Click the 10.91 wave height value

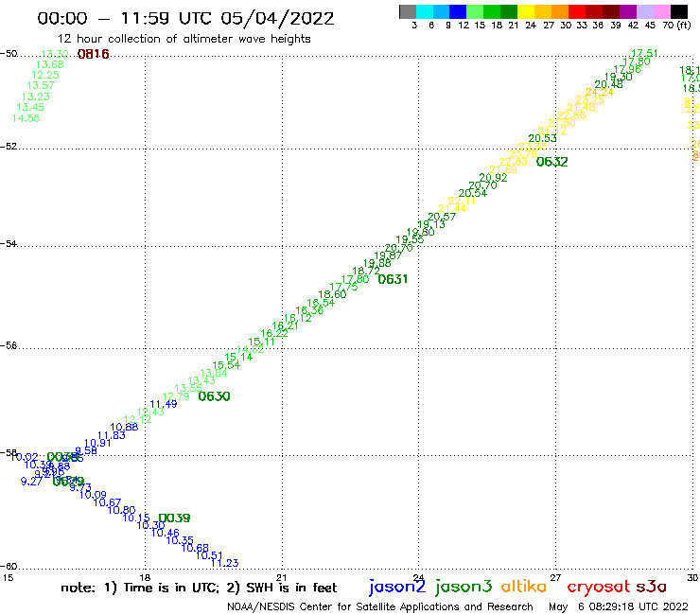click(97, 443)
